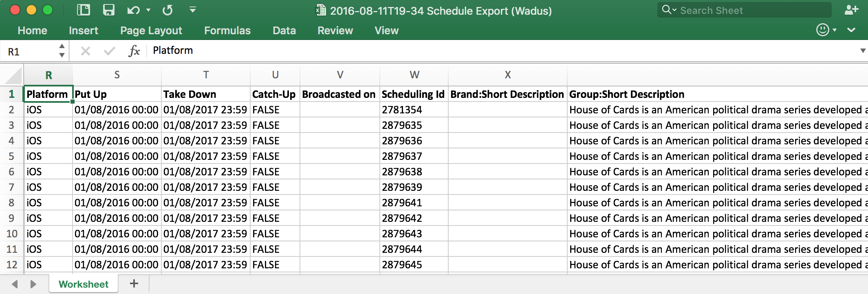Click the fx insert function icon

coord(134,51)
